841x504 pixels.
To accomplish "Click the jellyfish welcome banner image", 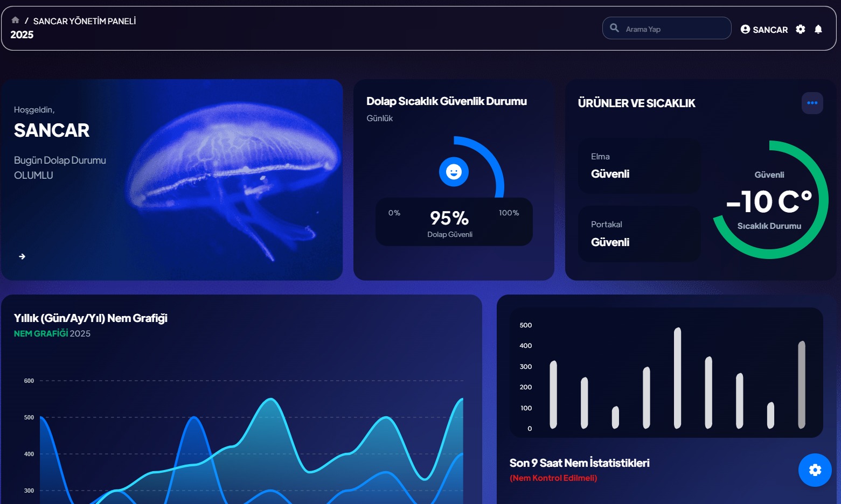I will [232, 178].
